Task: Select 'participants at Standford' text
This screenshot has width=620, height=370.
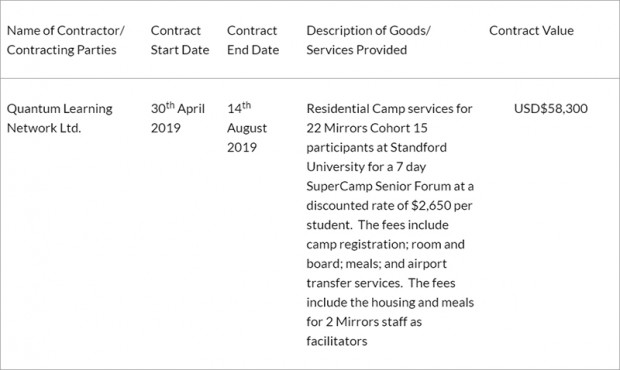Action: click(376, 147)
